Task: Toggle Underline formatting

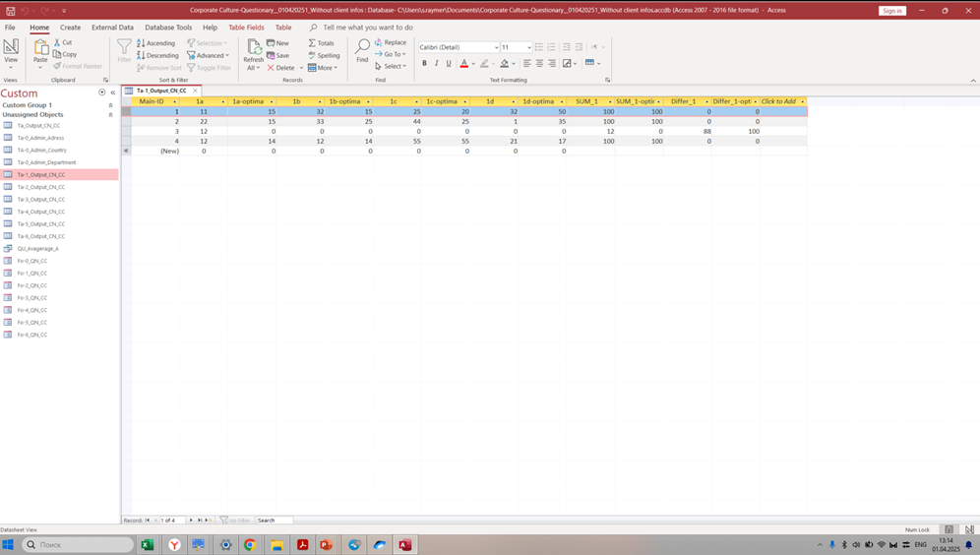Action: tap(448, 63)
